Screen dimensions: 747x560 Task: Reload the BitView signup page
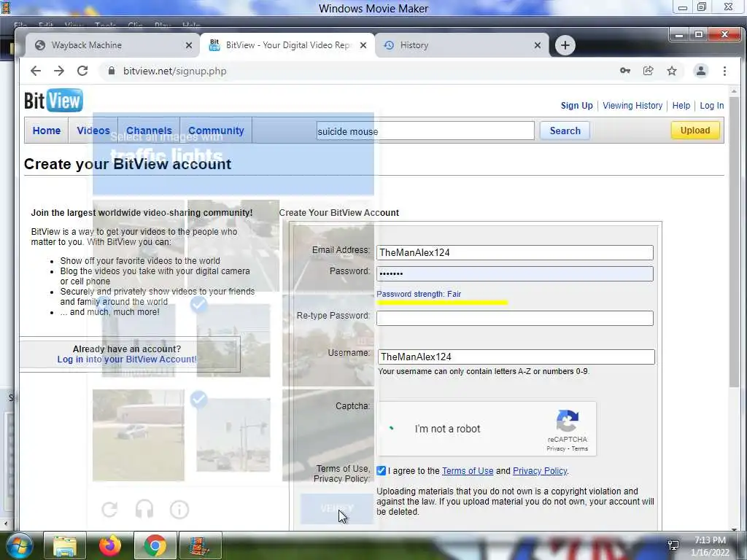[x=82, y=71]
